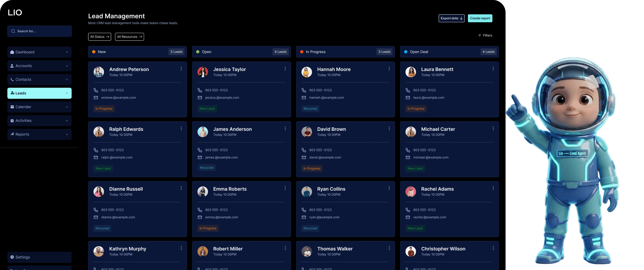Screen dimensions: 644x270
Task: Click the Search for input field
Action: point(39,31)
